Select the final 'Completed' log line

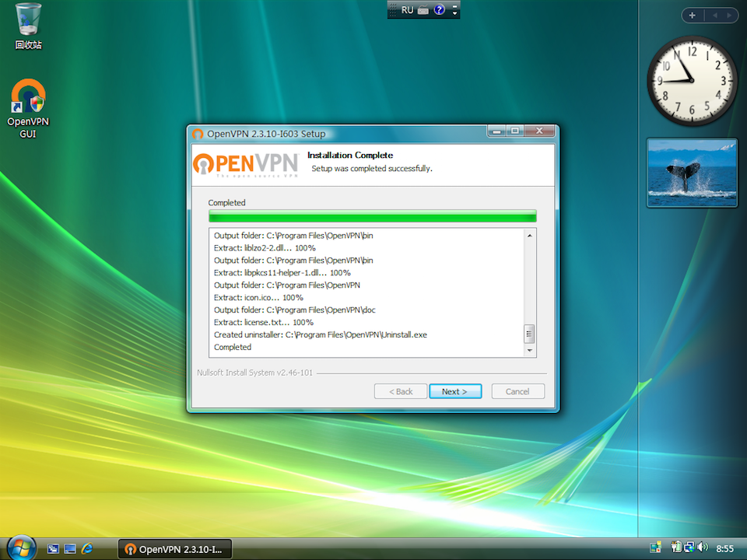pos(233,347)
